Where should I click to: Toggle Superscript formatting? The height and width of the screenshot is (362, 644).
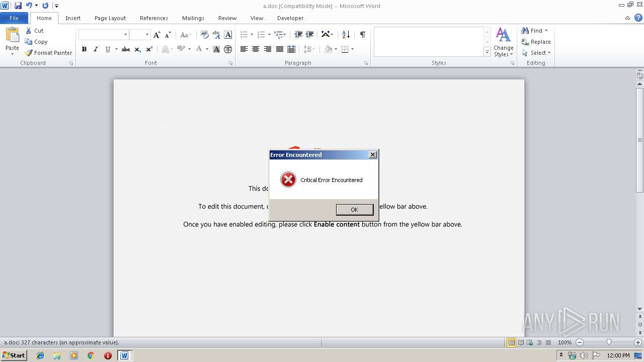tap(149, 49)
